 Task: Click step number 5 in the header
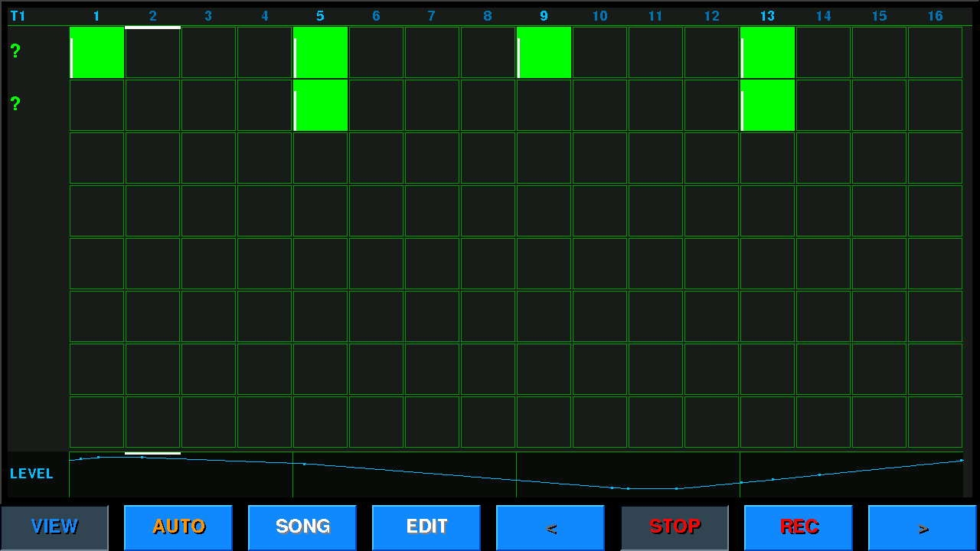pos(320,15)
